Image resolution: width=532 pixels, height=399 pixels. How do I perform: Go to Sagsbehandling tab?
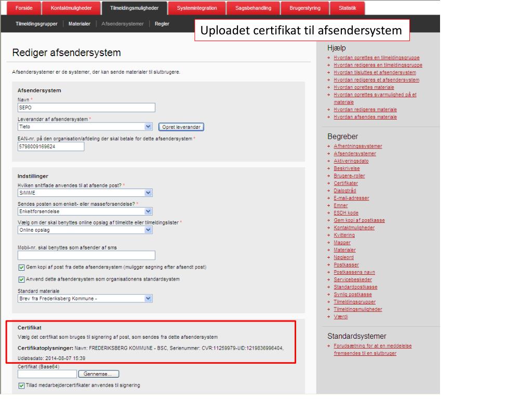(x=253, y=8)
